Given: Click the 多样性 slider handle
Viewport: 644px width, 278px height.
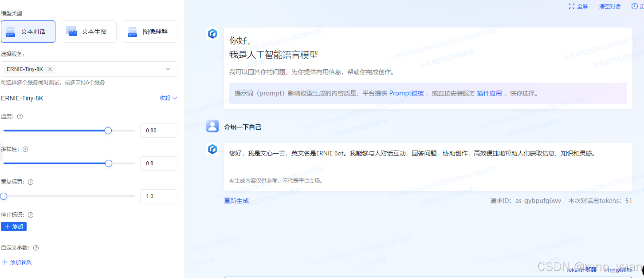Looking at the screenshot, I should (109, 163).
